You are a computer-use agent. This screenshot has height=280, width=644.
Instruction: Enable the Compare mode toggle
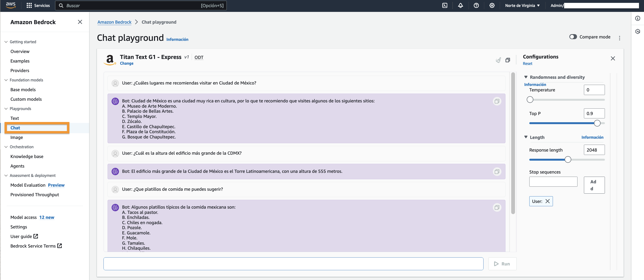tap(573, 37)
